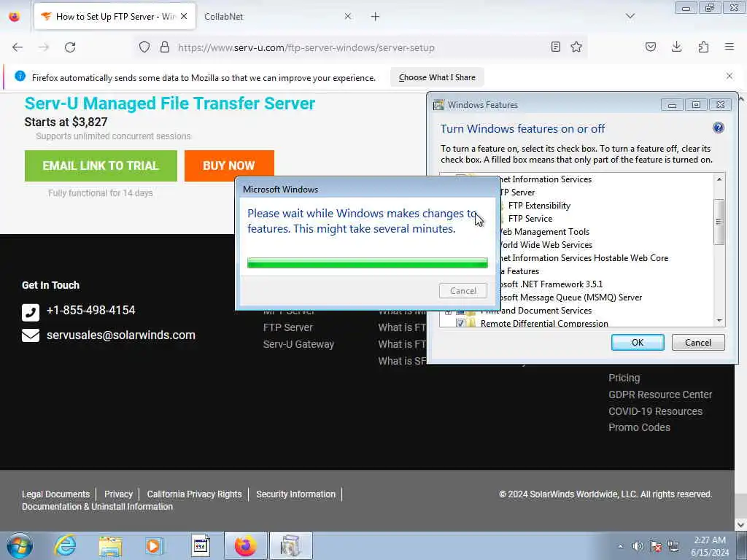Click the browser forward arrow
This screenshot has height=560, width=747.
click(x=44, y=47)
